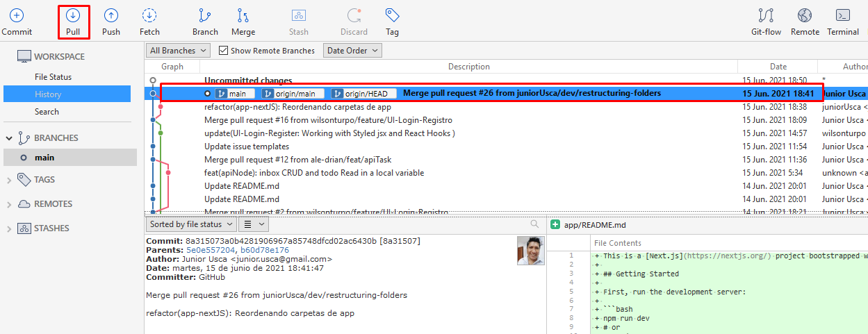Open the Sorted by file status dropdown
868x334 pixels.
(190, 224)
